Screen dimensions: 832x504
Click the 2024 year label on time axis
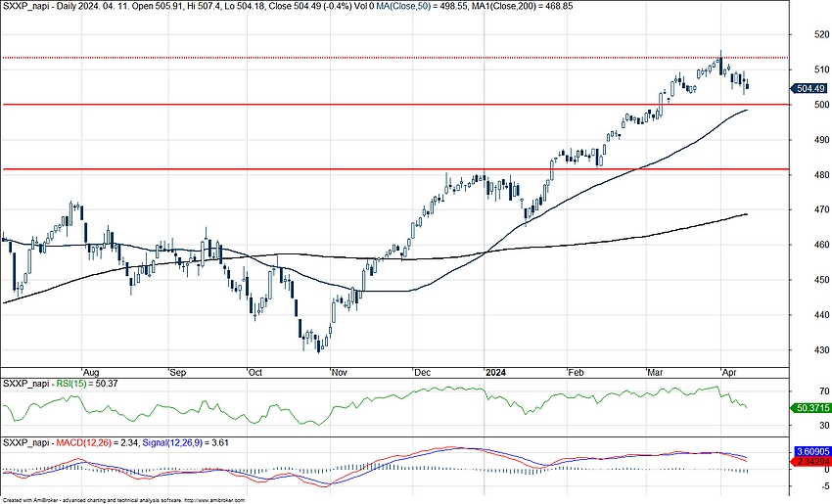(x=494, y=373)
